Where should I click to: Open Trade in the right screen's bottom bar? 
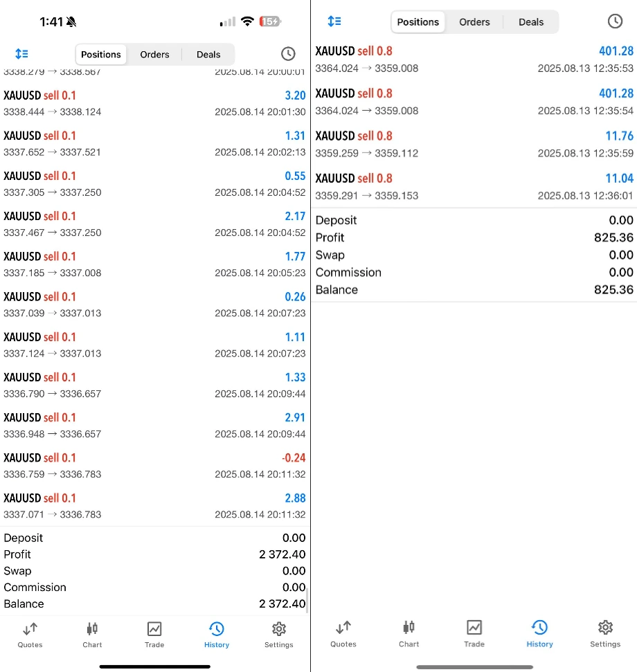[x=474, y=633]
